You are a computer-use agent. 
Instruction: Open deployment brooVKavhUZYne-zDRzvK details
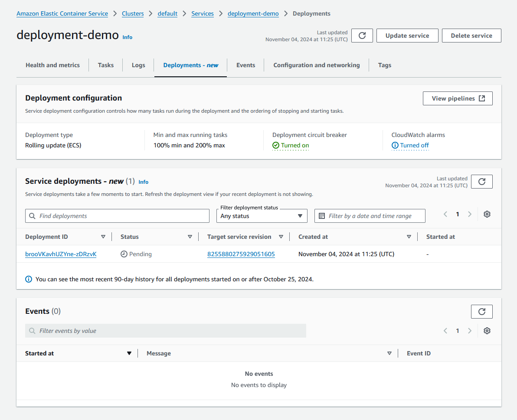[61, 254]
